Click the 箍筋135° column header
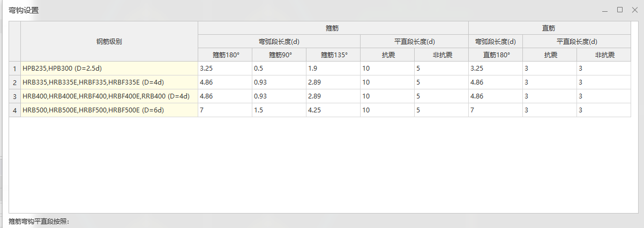This screenshot has width=644, height=228. [x=333, y=55]
